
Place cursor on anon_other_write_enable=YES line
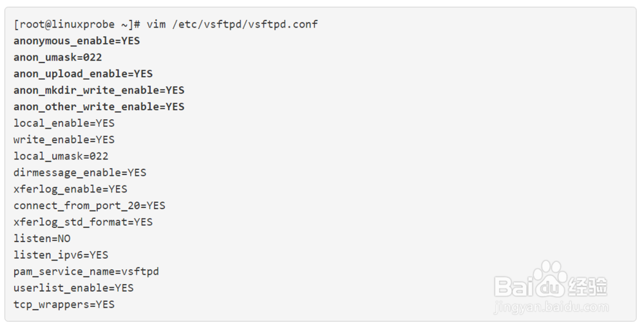(99, 106)
